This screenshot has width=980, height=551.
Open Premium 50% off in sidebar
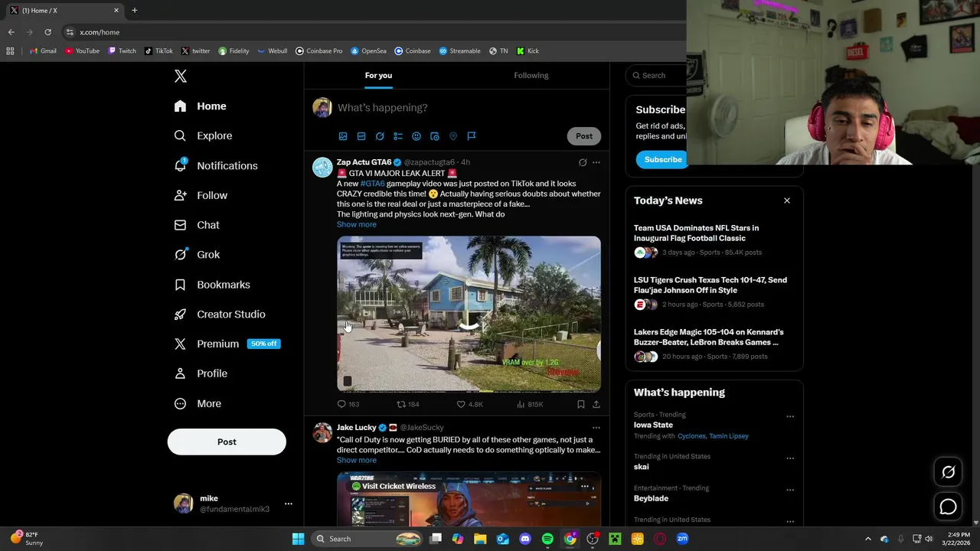[227, 344]
